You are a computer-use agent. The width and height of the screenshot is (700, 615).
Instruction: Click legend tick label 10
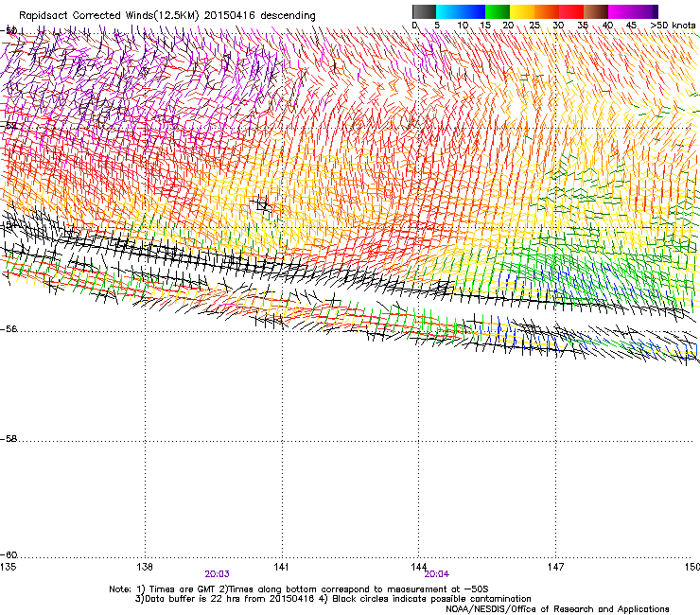(463, 26)
